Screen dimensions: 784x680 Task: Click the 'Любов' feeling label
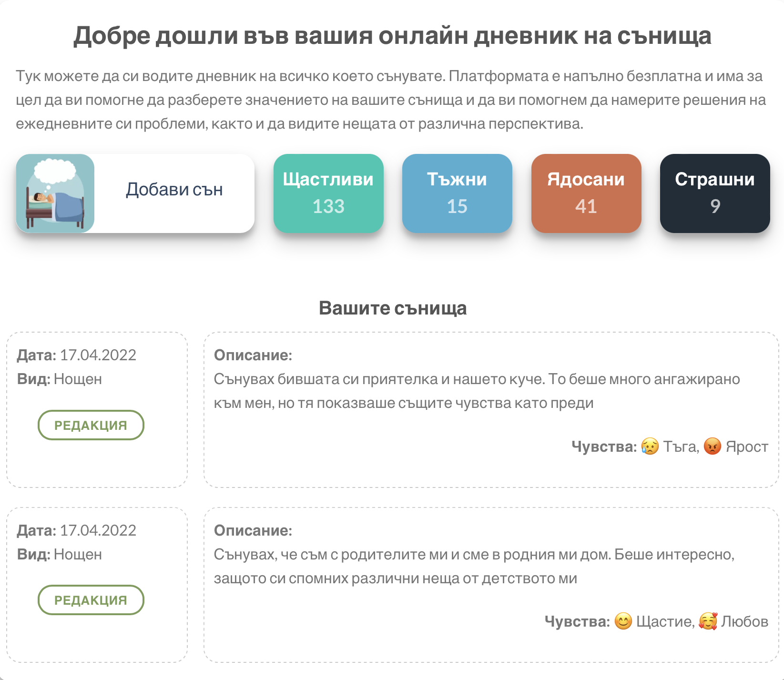(x=744, y=621)
